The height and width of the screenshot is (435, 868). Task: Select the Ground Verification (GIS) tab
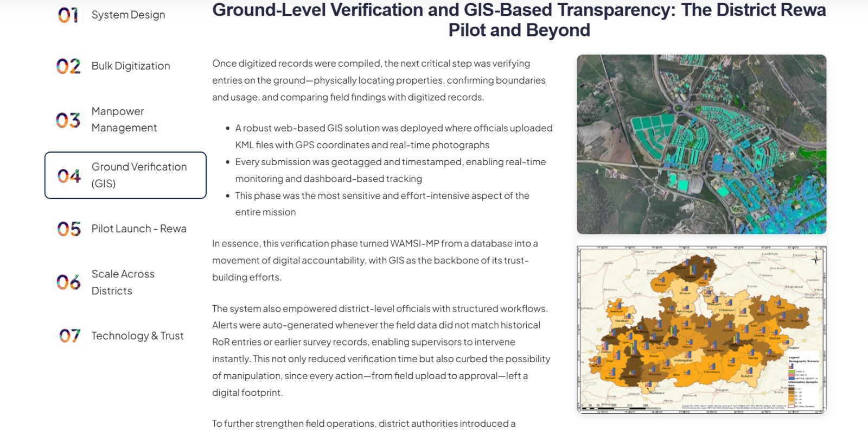[139, 175]
